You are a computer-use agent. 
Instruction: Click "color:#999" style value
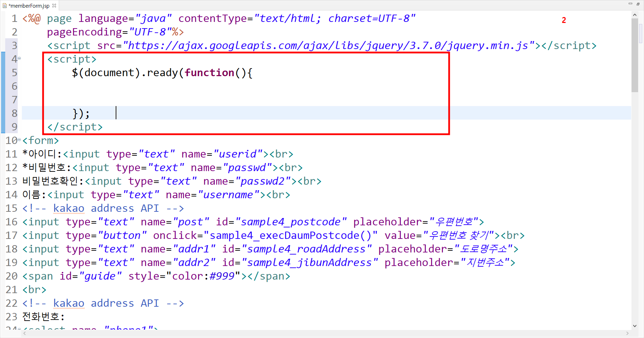point(204,276)
